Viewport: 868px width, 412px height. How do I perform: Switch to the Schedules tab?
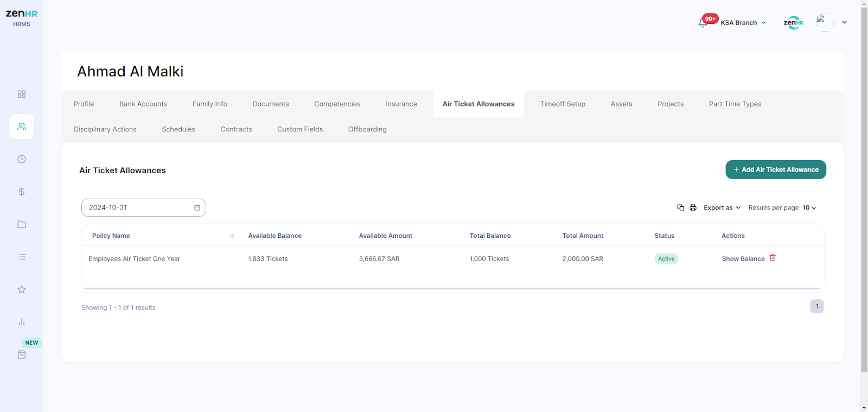(178, 129)
